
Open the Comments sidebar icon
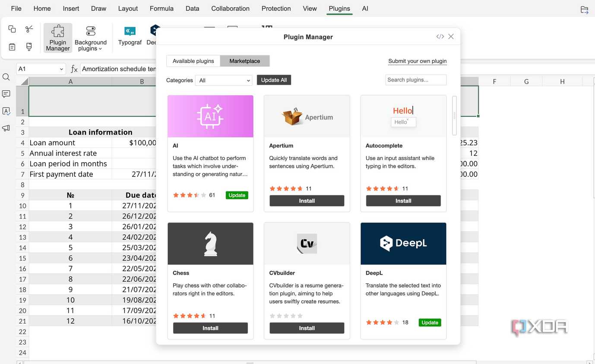coord(6,94)
